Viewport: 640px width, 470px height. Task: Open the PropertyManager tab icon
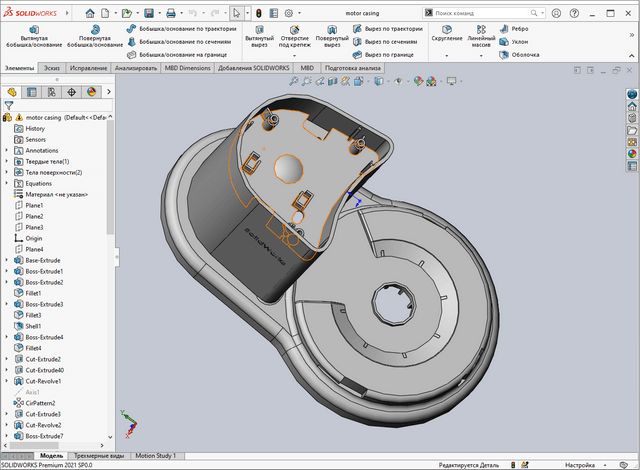pos(31,92)
